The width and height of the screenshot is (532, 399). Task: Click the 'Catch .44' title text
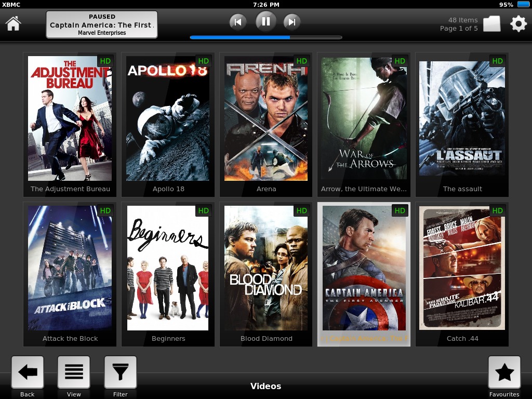pyautogui.click(x=462, y=339)
